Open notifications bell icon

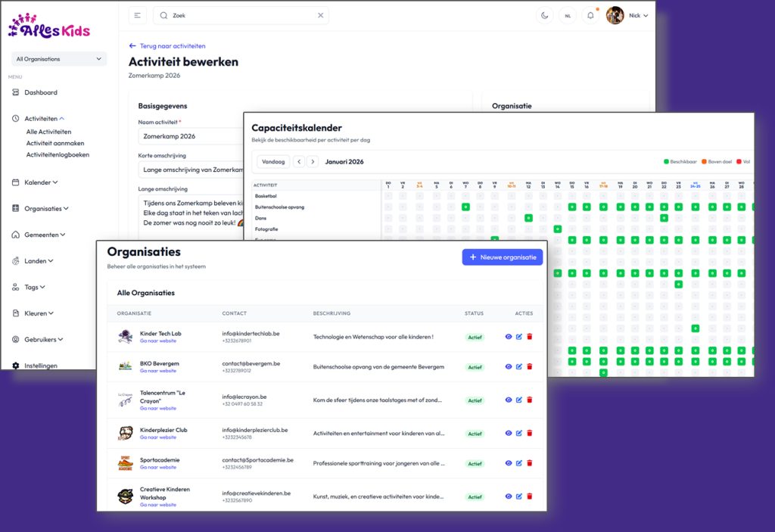point(590,15)
